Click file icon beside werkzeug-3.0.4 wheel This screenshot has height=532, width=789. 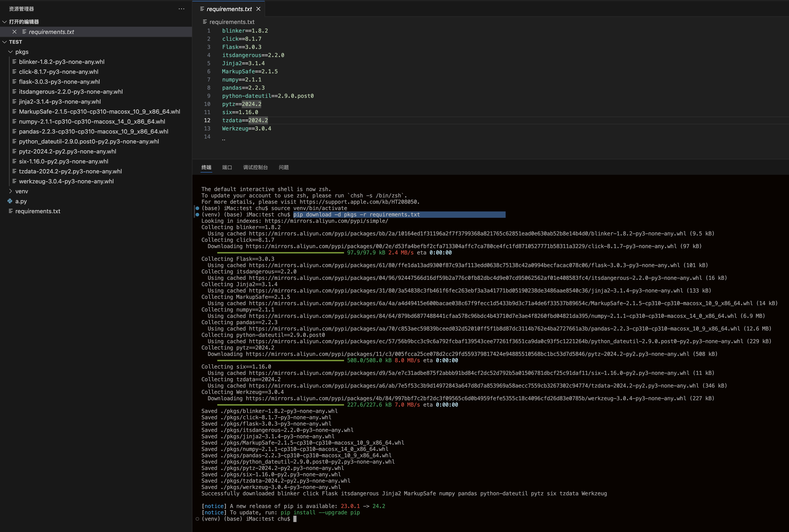pyautogui.click(x=14, y=181)
